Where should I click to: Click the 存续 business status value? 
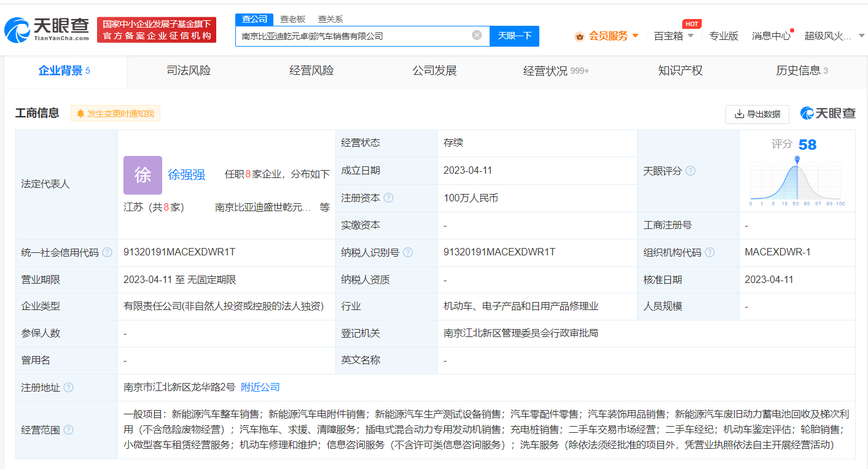pyautogui.click(x=453, y=143)
